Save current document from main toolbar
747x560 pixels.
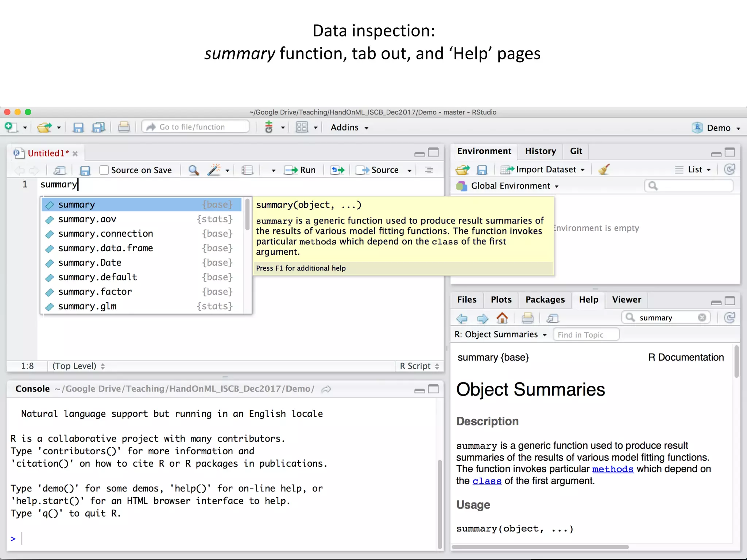pos(78,127)
